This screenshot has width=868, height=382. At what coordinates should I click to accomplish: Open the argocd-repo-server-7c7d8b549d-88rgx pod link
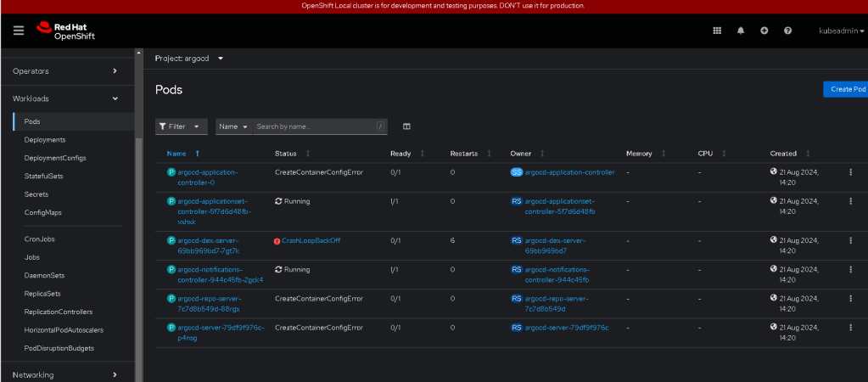click(x=210, y=303)
